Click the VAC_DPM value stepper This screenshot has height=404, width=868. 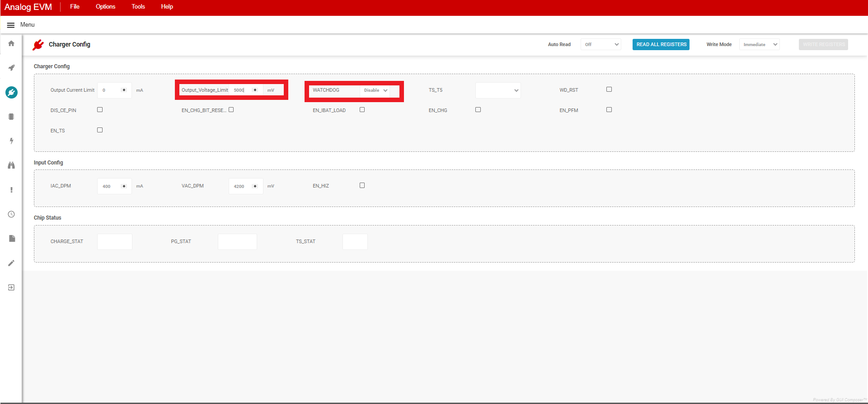tap(255, 186)
